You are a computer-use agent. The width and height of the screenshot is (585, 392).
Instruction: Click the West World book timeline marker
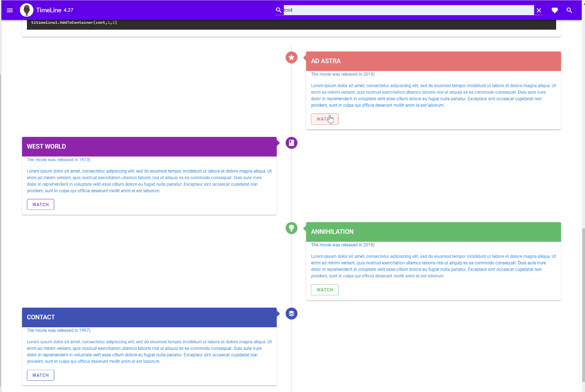coord(291,143)
